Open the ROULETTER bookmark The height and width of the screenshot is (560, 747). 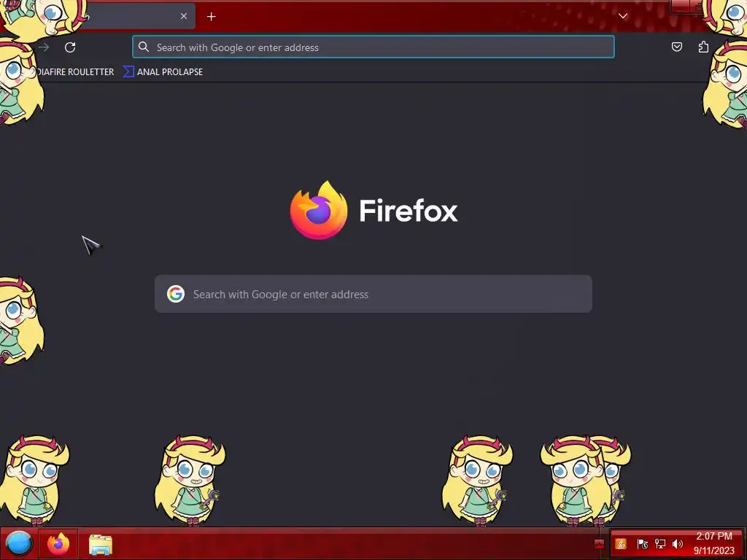[x=75, y=72]
